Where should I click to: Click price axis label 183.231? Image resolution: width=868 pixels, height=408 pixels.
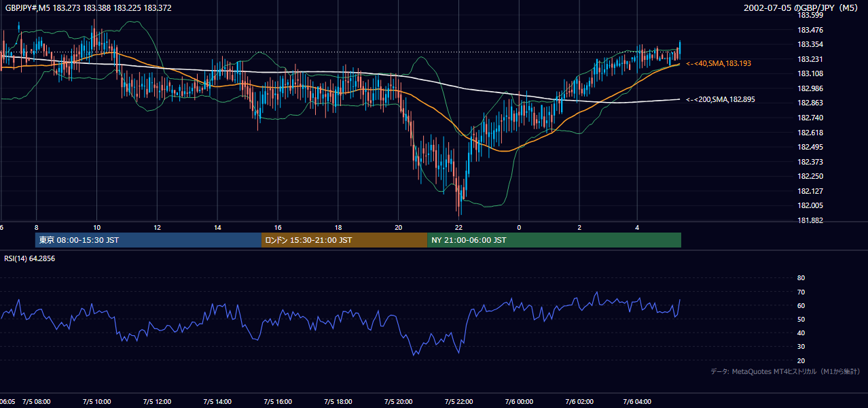[x=810, y=59]
